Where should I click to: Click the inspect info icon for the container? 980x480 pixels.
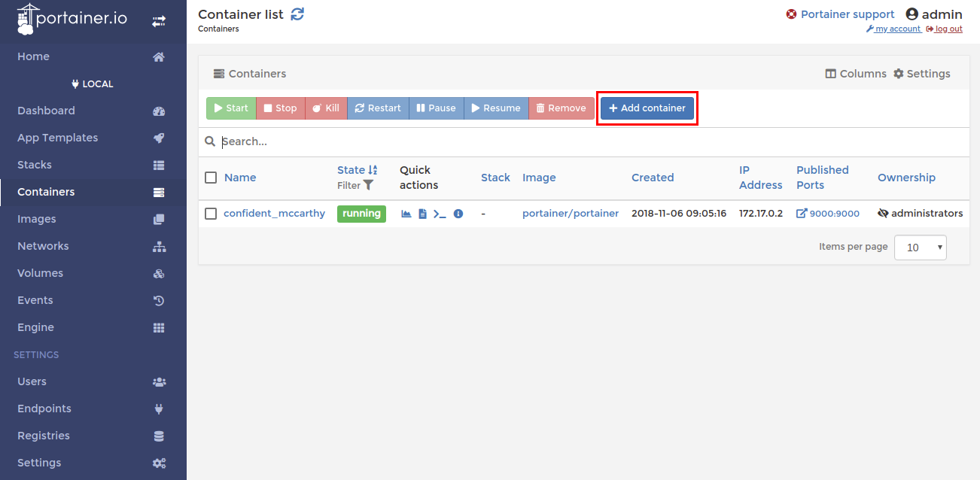coord(458,214)
